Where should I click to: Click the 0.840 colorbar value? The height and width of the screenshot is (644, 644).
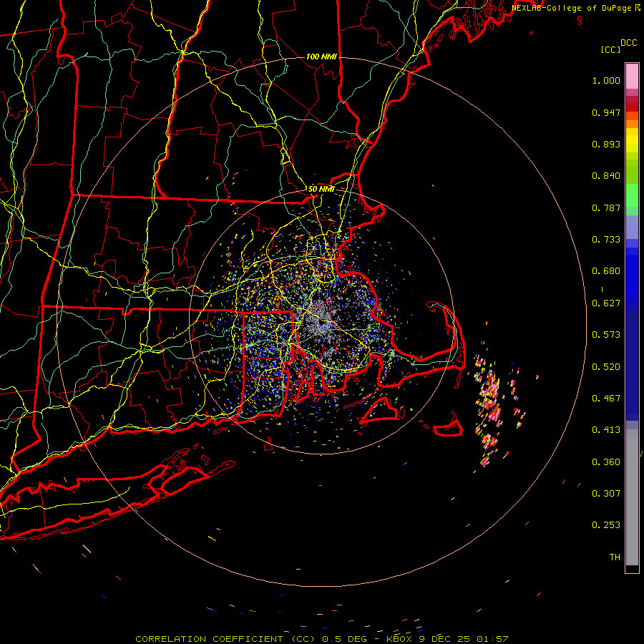606,176
